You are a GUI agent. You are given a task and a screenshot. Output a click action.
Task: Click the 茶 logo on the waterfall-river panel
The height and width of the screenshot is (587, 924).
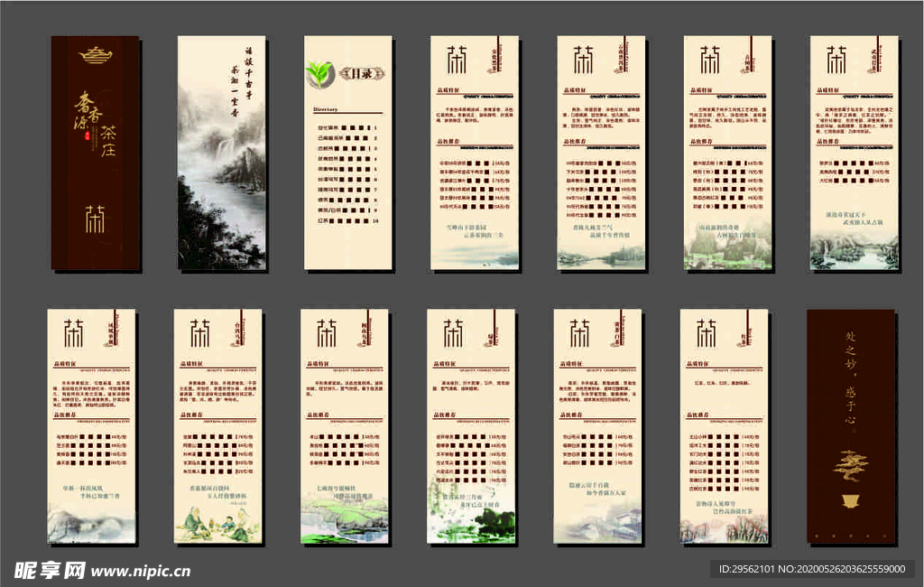(x=836, y=60)
